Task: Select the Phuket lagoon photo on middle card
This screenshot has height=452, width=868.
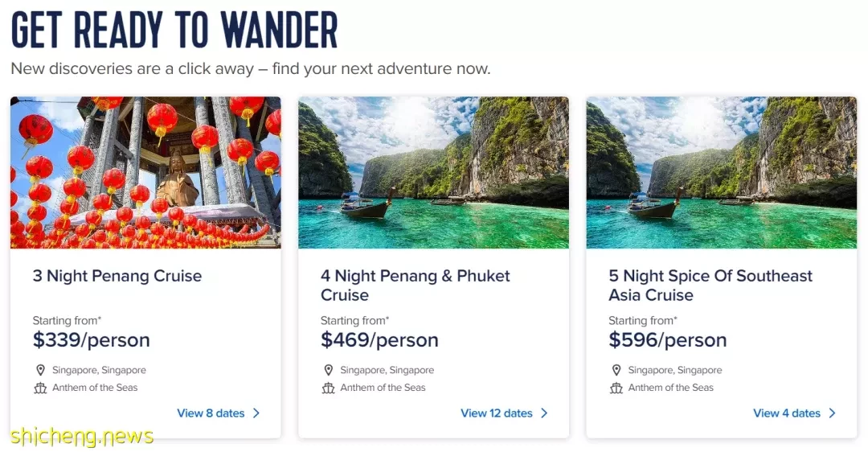Action: 433,172
